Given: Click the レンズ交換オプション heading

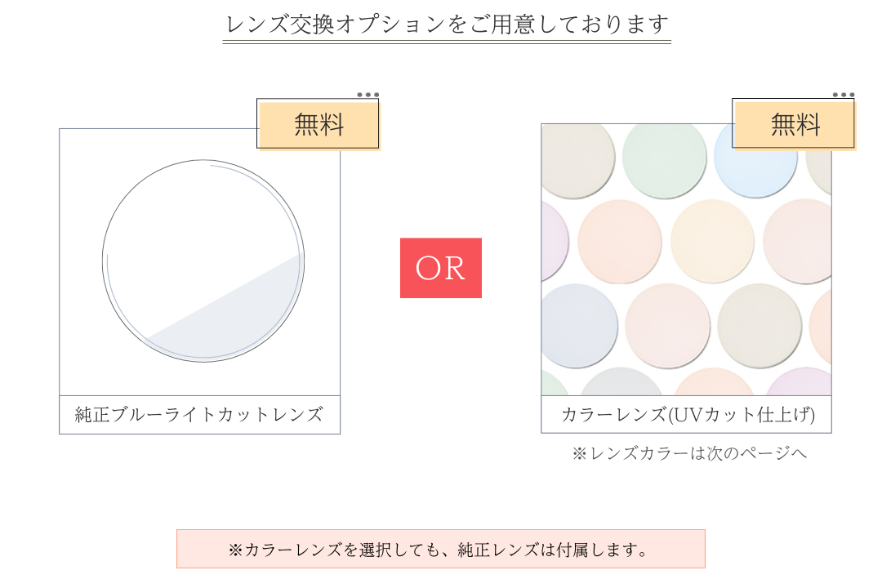Looking at the screenshot, I should (447, 24).
